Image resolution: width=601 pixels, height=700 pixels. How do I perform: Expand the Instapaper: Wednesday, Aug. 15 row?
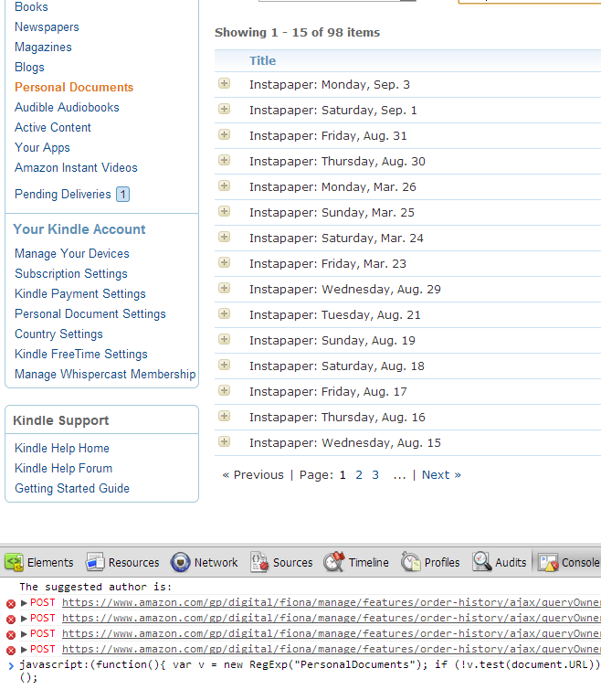225,441
